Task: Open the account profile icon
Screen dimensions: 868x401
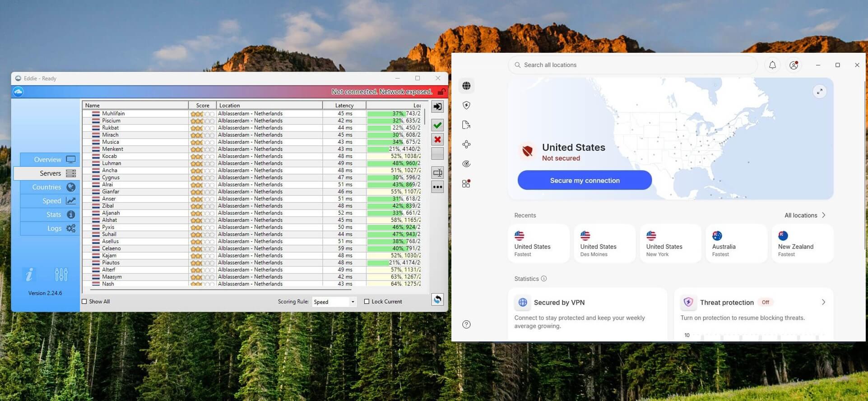Action: pyautogui.click(x=794, y=65)
